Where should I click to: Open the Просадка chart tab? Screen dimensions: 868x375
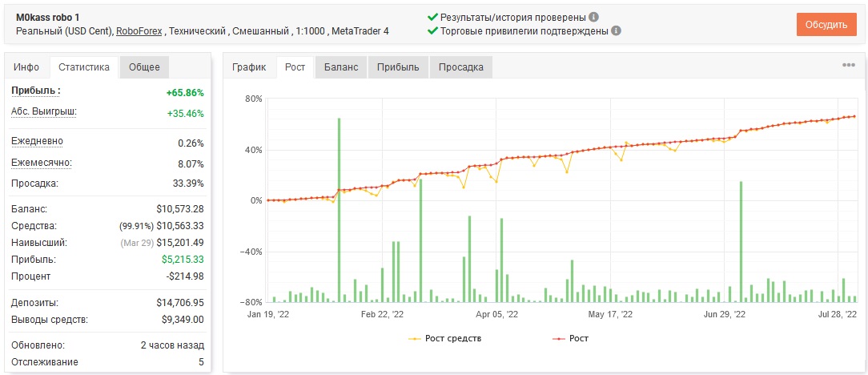pyautogui.click(x=460, y=67)
